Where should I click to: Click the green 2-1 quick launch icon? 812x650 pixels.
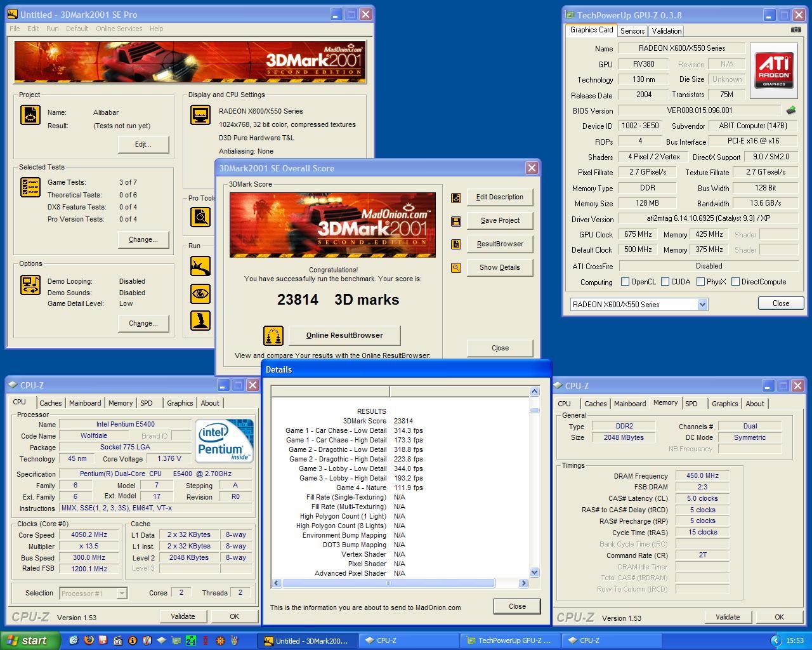(190, 640)
